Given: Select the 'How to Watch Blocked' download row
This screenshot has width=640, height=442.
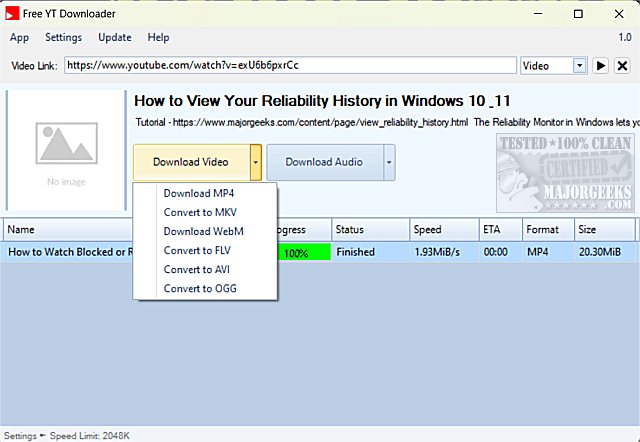Looking at the screenshot, I should point(320,252).
